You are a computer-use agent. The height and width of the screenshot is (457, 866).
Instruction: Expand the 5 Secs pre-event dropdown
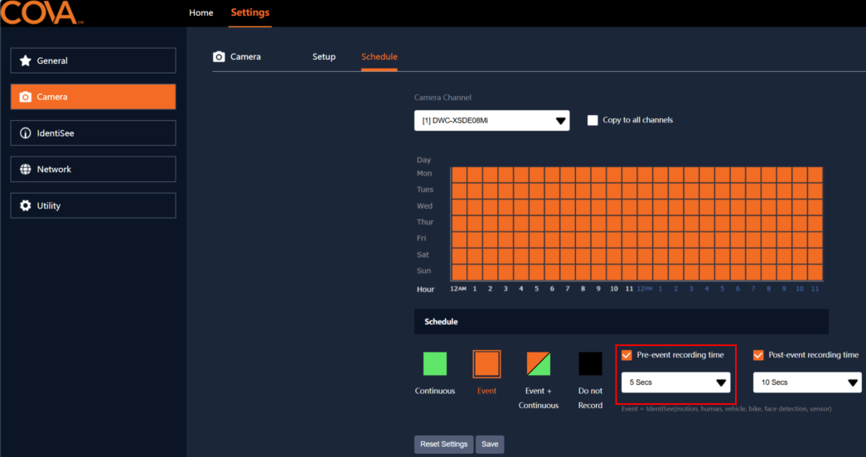(675, 382)
